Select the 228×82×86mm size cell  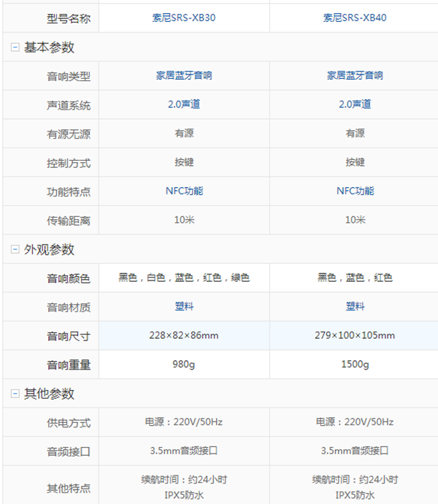[184, 335]
